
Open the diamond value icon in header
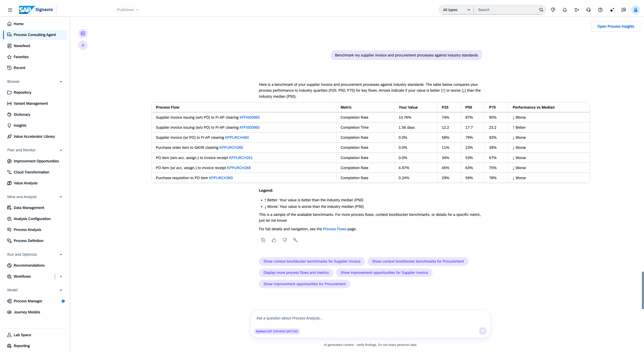[553, 10]
